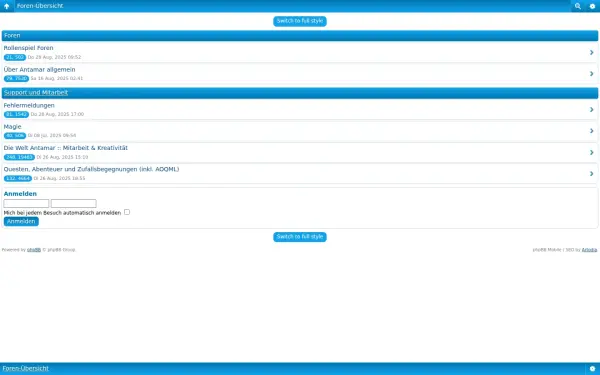Click the bottom Switch to full style button
Screen dimensions: 600x375
(300, 237)
